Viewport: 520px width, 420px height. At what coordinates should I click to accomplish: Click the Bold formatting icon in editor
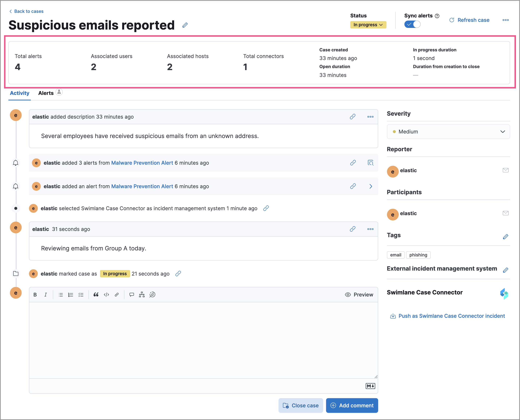click(35, 295)
